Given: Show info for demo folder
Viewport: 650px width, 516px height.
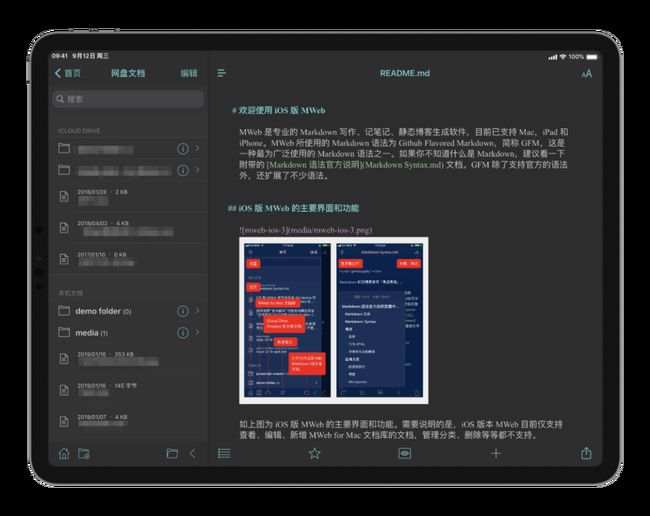Looking at the screenshot, I should 183,311.
